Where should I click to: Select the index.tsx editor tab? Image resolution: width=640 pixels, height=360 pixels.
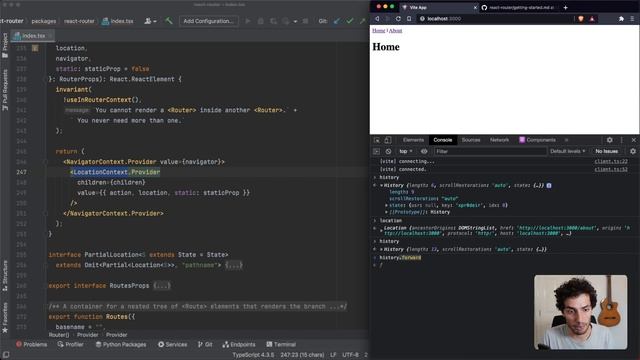coord(33,36)
